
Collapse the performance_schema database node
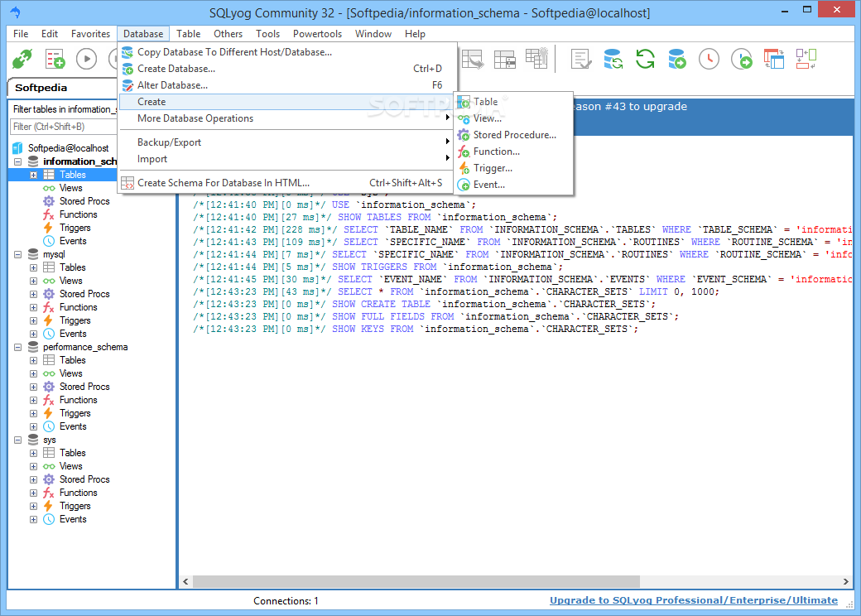click(18, 348)
